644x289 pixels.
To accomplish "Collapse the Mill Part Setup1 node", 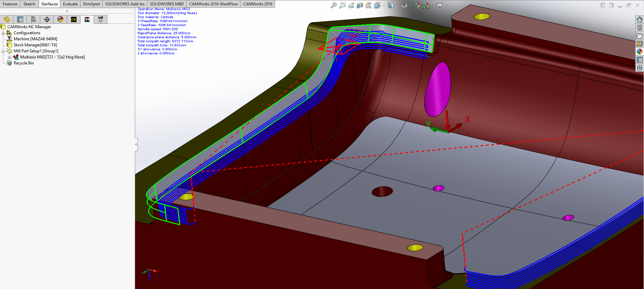I will (3, 51).
